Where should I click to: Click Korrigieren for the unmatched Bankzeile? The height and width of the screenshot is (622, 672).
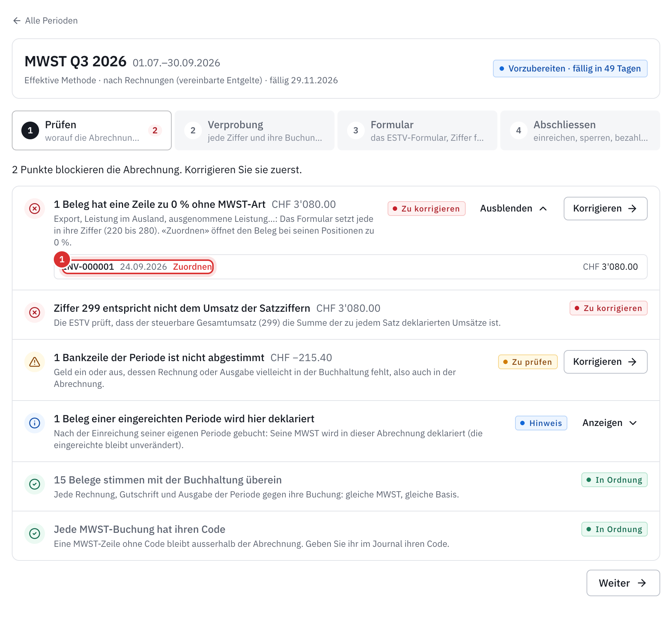605,362
